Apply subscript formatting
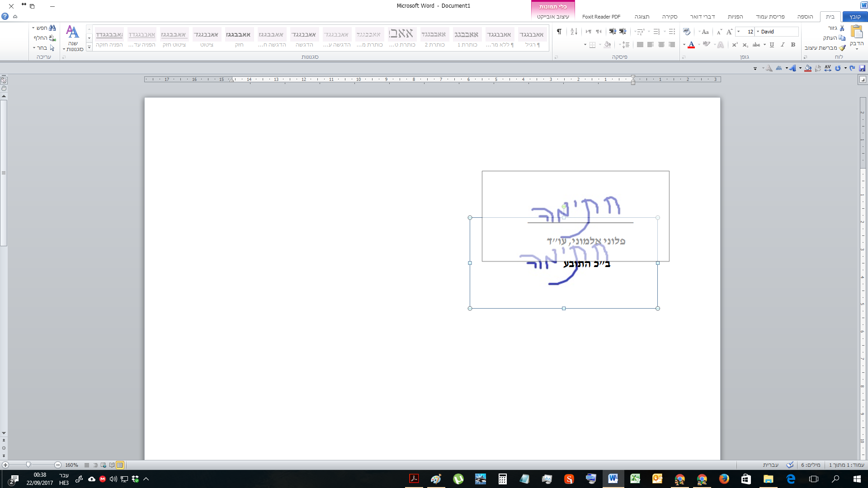The height and width of the screenshot is (488, 868). tap(745, 45)
